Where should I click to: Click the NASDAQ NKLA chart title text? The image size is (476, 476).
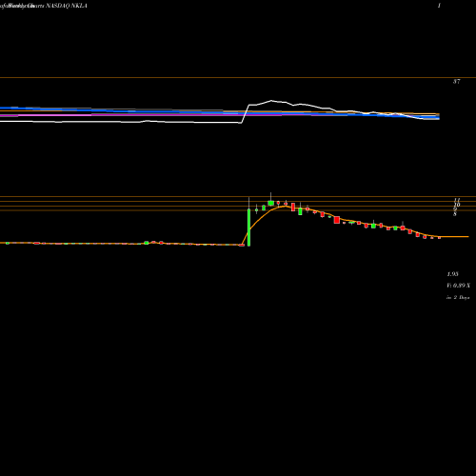click(67, 6)
